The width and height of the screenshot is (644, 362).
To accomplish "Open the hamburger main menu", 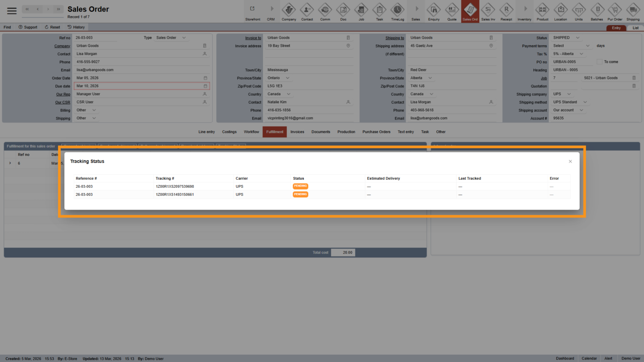I will click(12, 11).
